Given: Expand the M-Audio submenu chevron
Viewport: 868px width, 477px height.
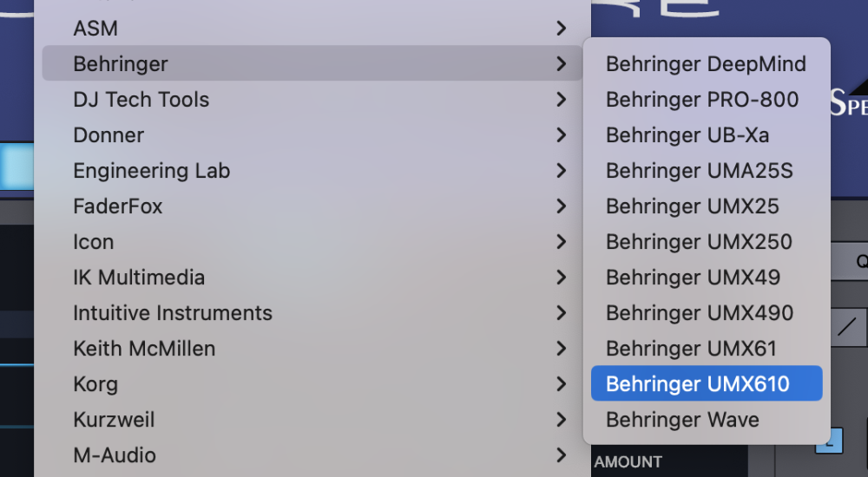Looking at the screenshot, I should [x=562, y=455].
